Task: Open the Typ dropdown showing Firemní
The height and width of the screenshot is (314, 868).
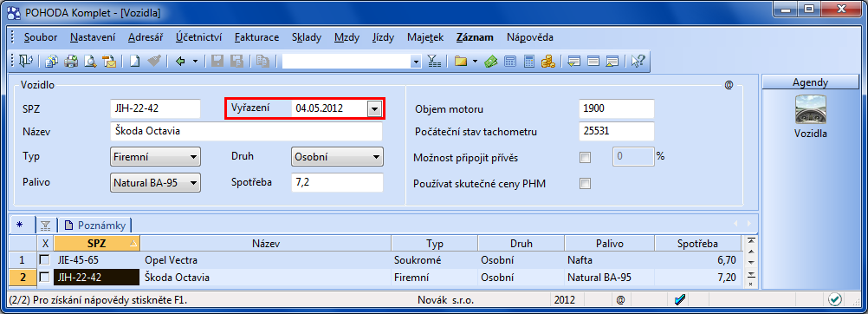Action: click(156, 157)
